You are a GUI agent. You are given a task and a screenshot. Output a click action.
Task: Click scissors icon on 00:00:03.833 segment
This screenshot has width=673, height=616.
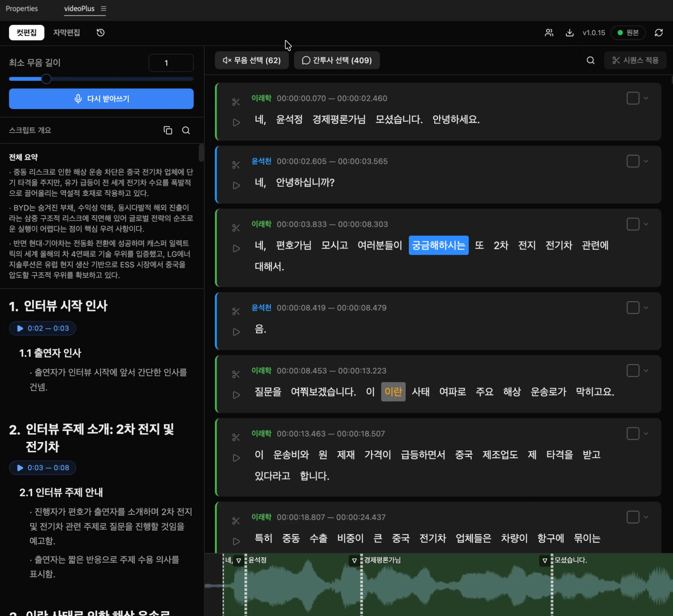tap(236, 228)
